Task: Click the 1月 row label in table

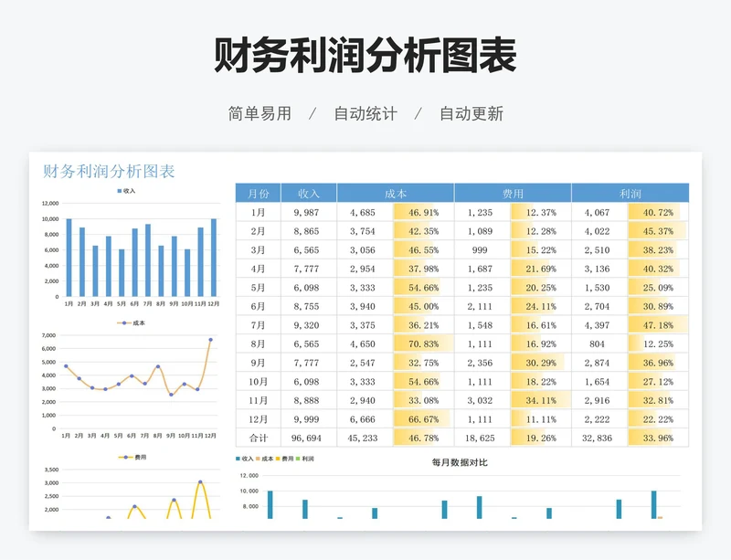Action: click(259, 213)
